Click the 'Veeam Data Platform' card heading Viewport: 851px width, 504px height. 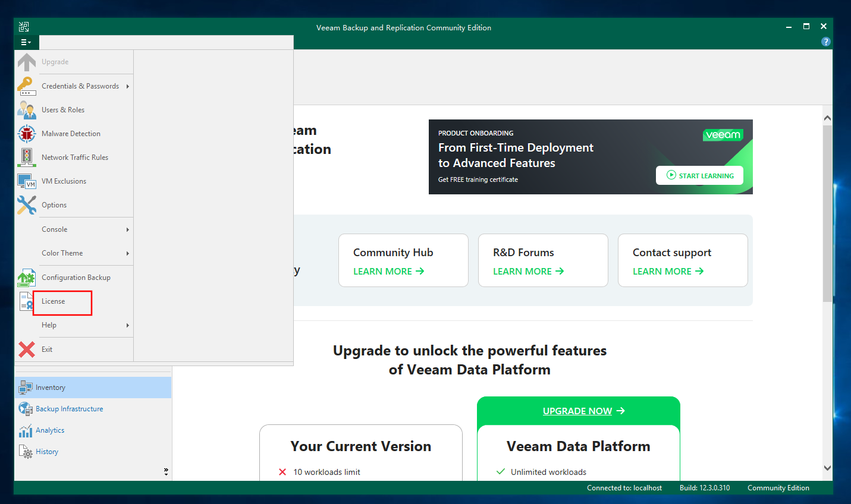(x=578, y=446)
